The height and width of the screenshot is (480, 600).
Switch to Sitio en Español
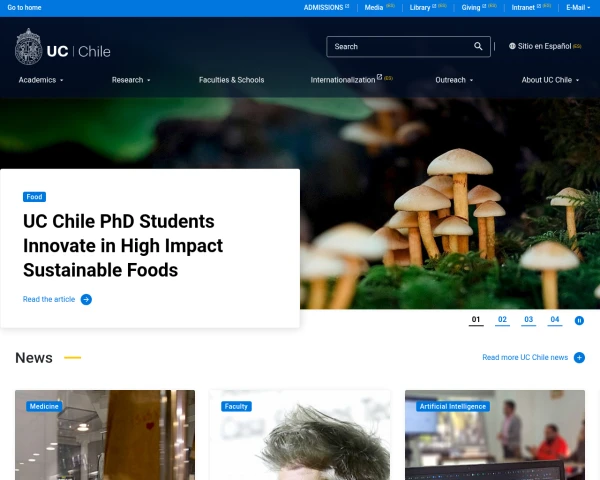545,46
